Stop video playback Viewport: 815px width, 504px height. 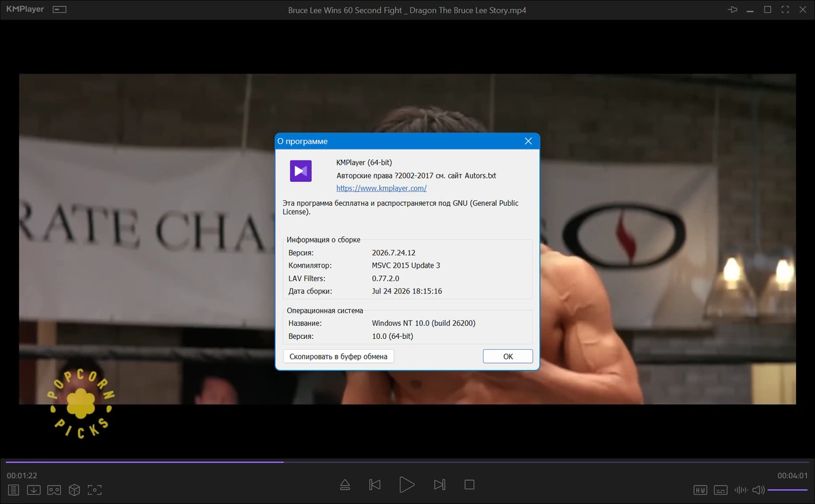click(469, 484)
